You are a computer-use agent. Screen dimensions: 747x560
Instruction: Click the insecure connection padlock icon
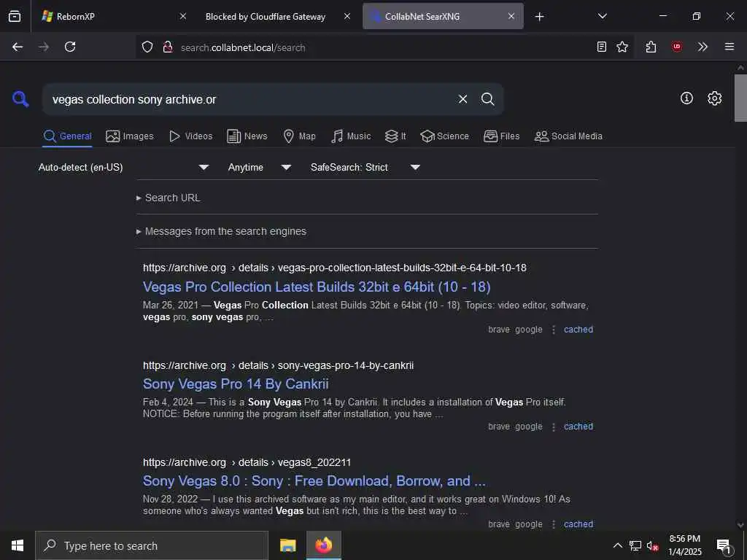pos(167,47)
